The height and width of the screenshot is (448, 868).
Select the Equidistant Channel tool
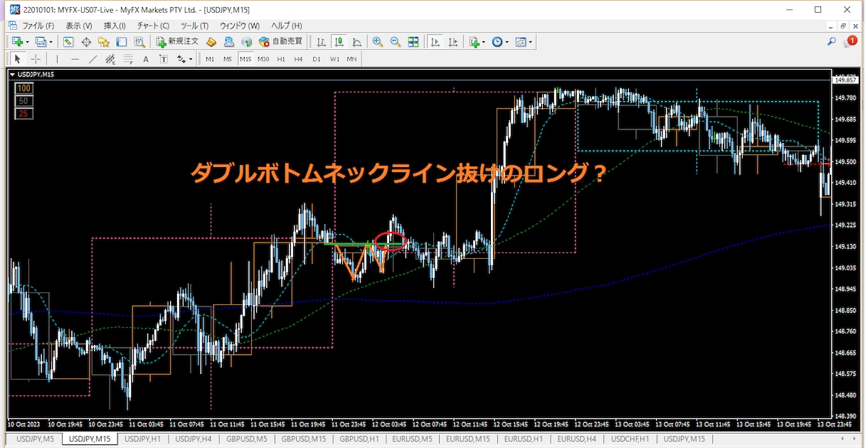[110, 59]
